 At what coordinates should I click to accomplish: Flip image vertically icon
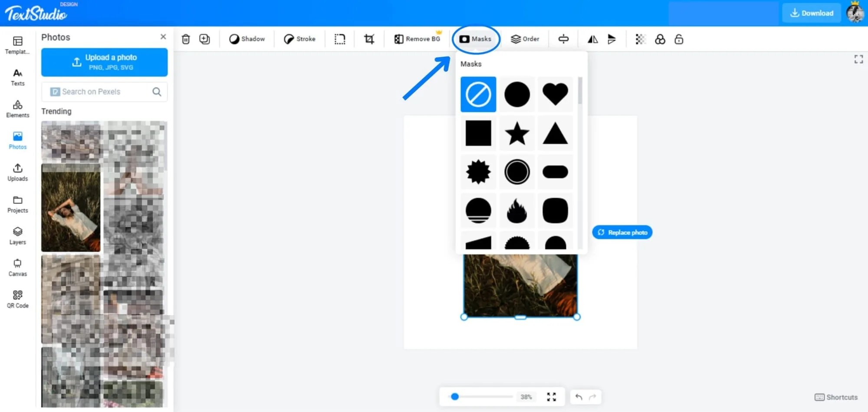click(x=612, y=39)
